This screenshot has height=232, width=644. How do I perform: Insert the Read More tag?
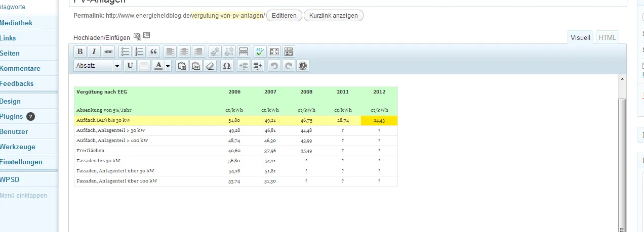(x=243, y=52)
